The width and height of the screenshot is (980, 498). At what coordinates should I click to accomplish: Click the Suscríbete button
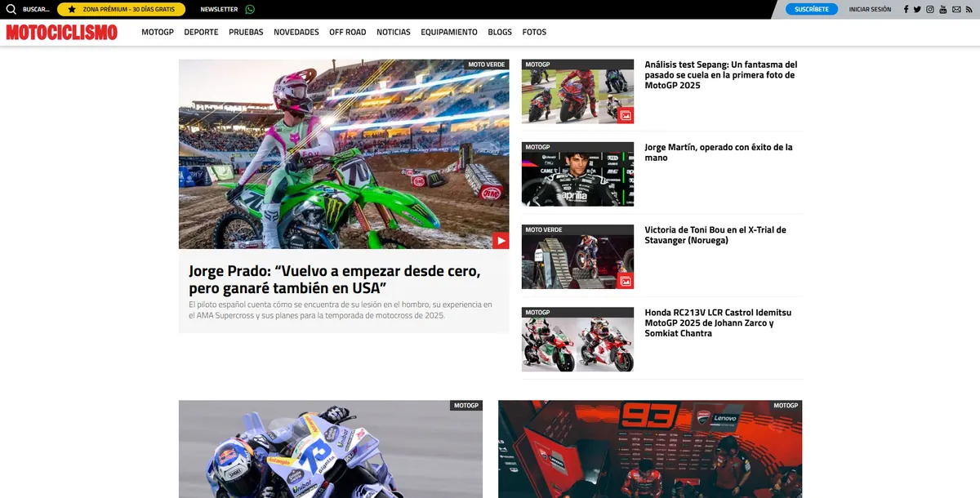(x=812, y=9)
